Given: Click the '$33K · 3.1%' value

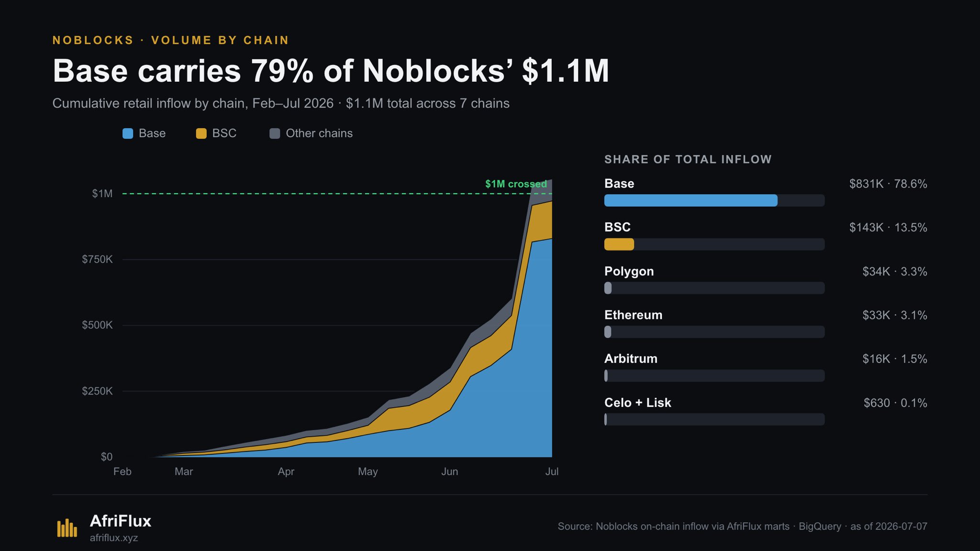Looking at the screenshot, I should point(895,315).
